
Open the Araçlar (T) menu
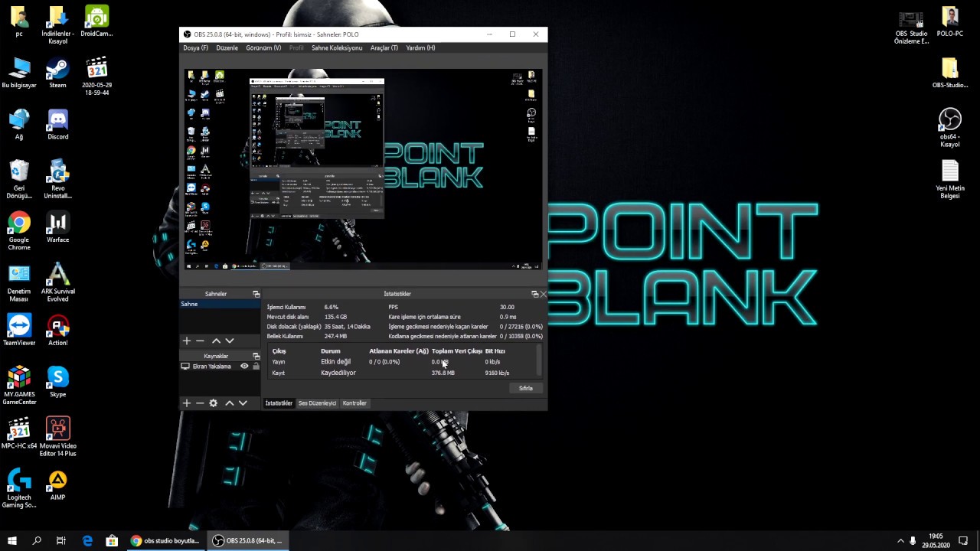[384, 47]
